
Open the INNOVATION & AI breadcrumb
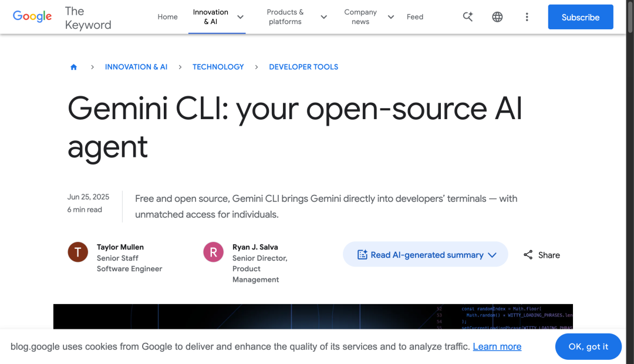coord(136,67)
